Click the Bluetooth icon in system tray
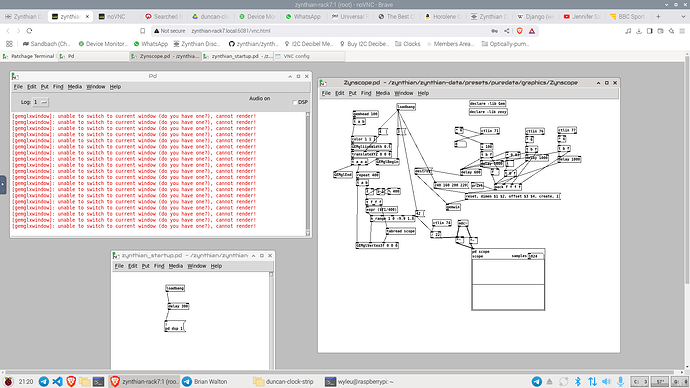The width and height of the screenshot is (690, 388). [x=578, y=381]
